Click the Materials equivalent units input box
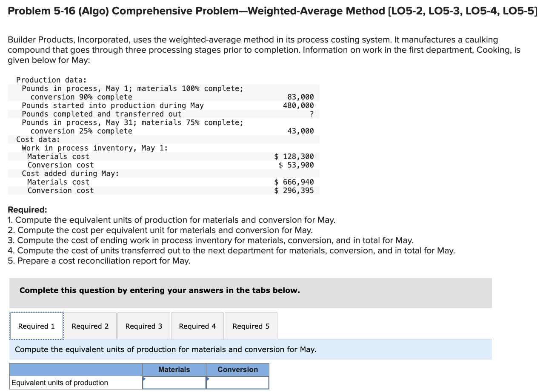Viewport: 543px width, 392px height. point(175,382)
